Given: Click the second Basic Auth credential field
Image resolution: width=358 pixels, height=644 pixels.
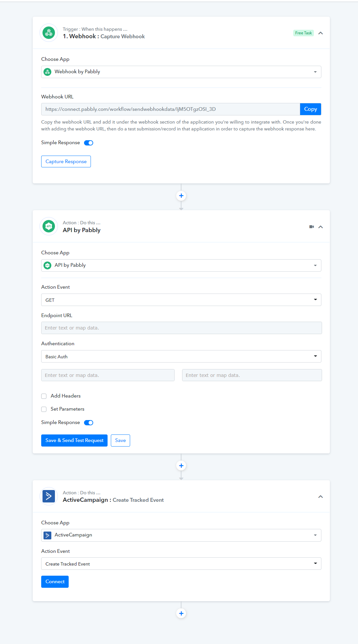Looking at the screenshot, I should coord(252,375).
